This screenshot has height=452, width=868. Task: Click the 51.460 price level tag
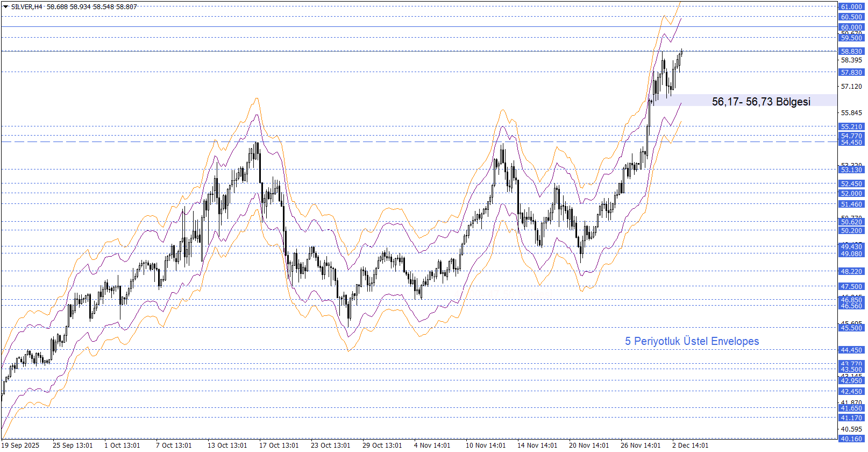851,204
